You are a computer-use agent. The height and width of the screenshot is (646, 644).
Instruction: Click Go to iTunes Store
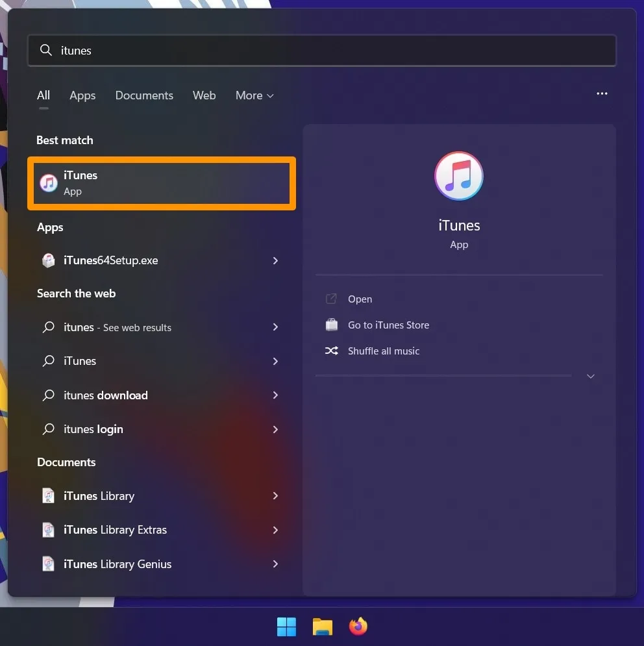coord(389,325)
